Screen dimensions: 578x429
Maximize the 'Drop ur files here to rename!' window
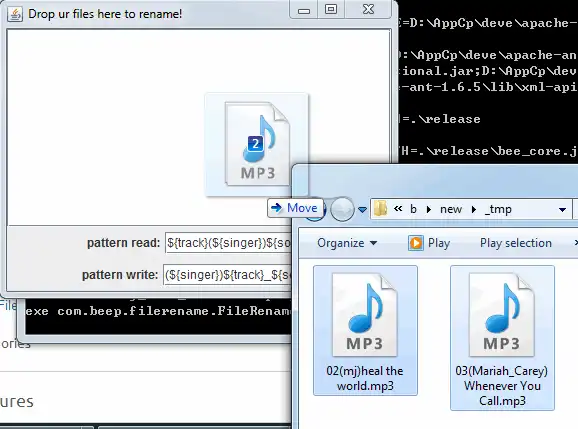click(331, 10)
